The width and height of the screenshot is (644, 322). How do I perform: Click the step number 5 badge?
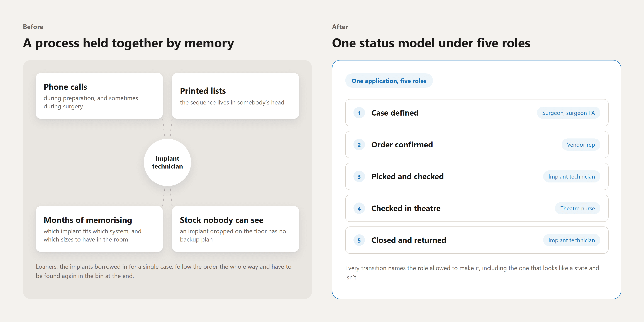[359, 240]
